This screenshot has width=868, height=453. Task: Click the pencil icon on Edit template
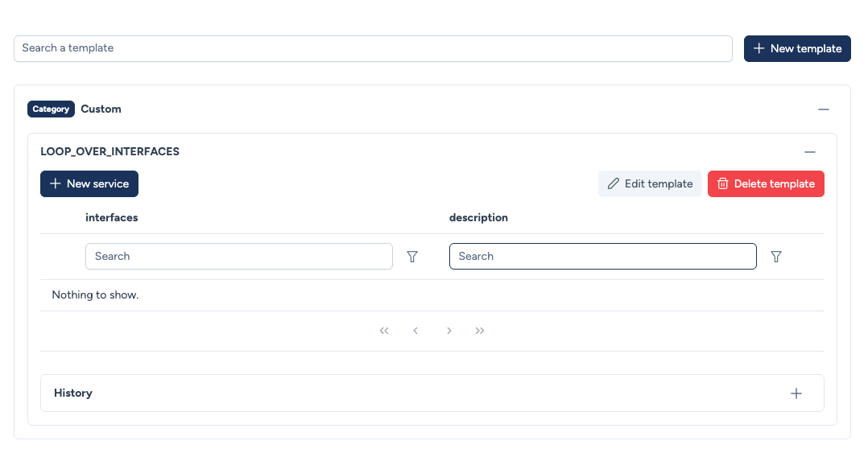click(x=614, y=183)
